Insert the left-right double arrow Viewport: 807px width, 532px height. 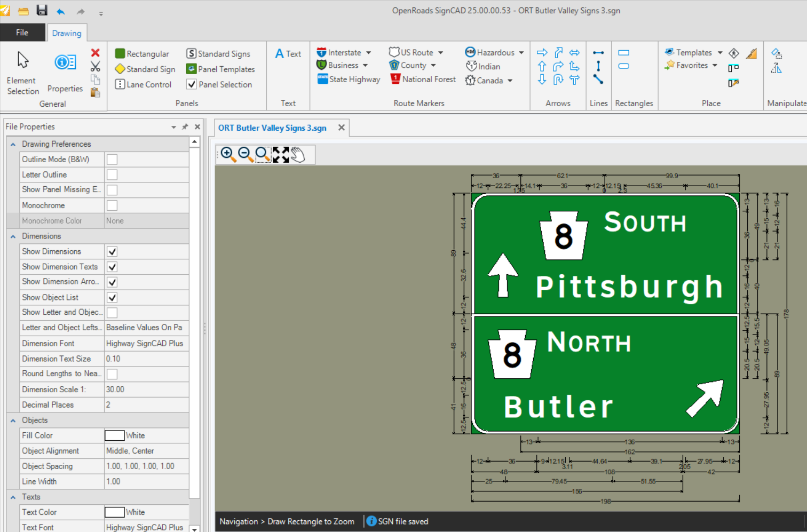tap(574, 52)
